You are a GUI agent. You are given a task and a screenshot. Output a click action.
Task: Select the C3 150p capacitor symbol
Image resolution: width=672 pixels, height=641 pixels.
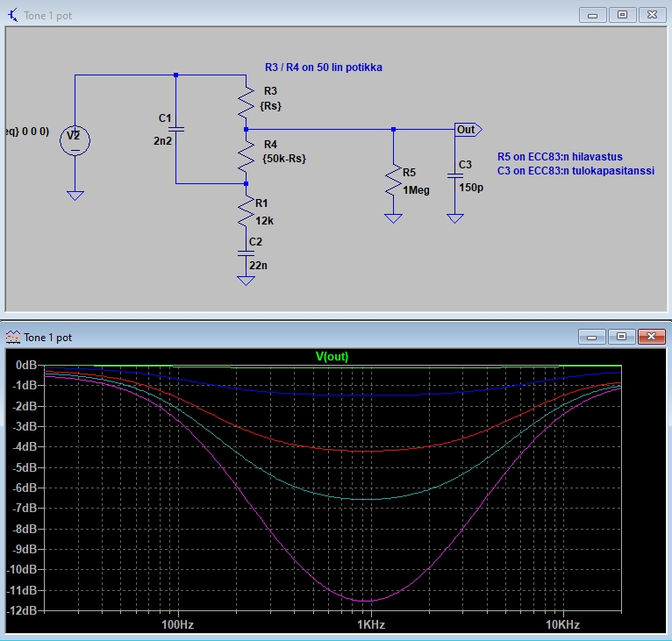454,175
